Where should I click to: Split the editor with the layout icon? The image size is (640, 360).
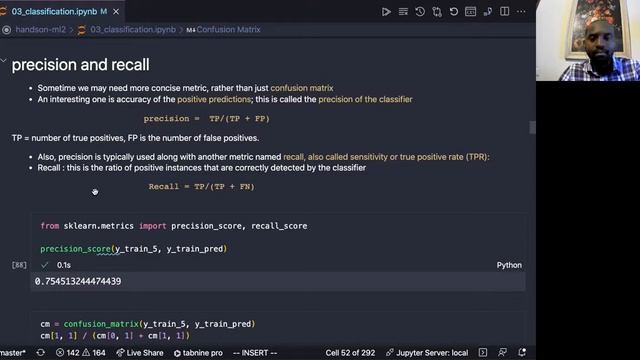tap(504, 11)
